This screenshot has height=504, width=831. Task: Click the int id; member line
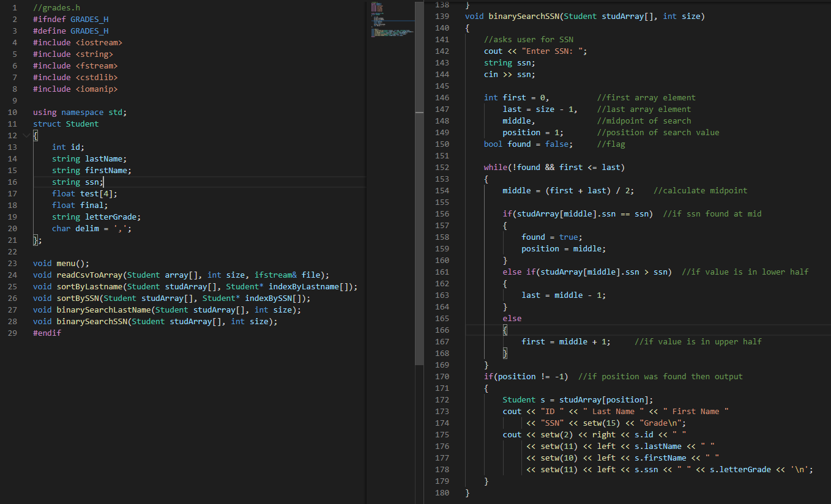pos(69,147)
